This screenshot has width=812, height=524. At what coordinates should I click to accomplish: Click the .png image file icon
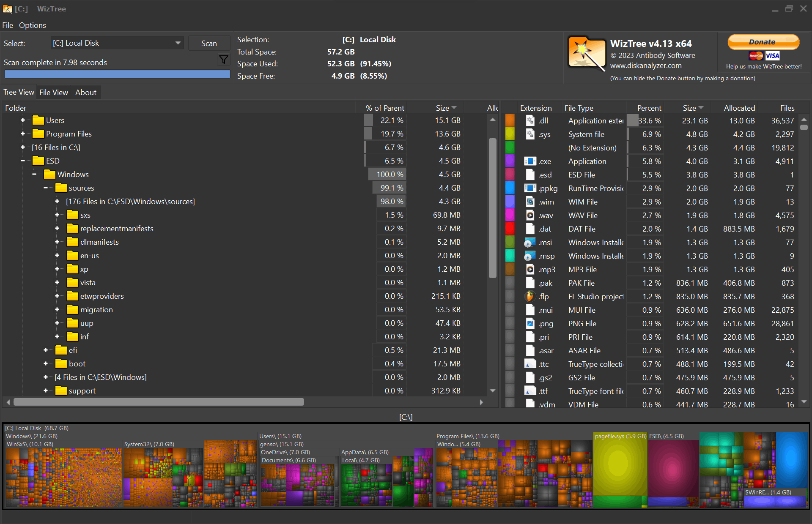pos(530,323)
